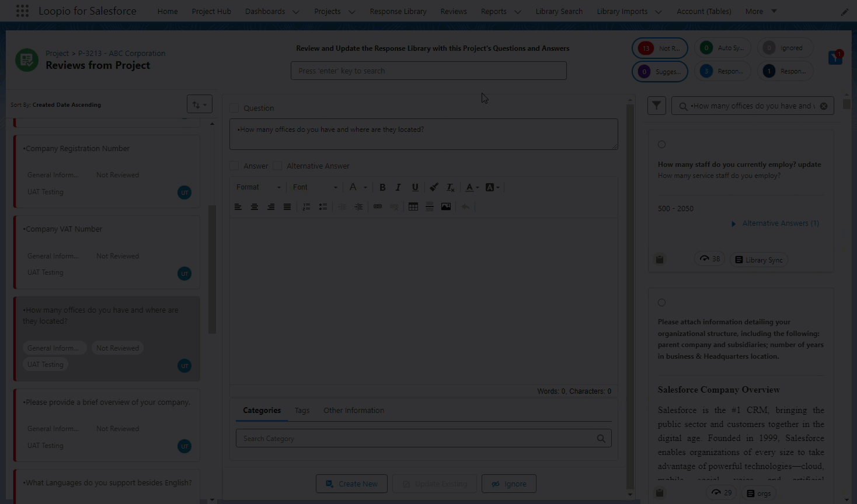Screen dimensions: 857x504
Task: Toggle the Sugges... status filter pill
Action: (660, 71)
